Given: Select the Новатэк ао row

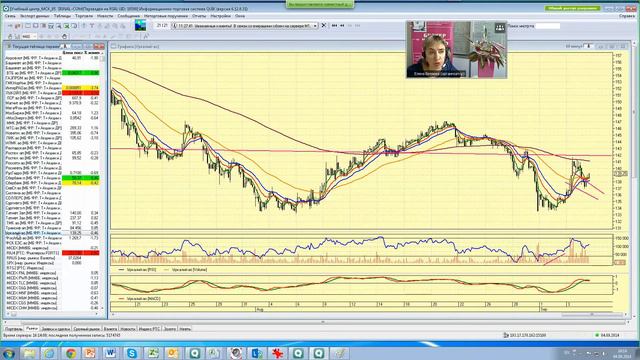Looking at the screenshot, I should coord(52,133).
